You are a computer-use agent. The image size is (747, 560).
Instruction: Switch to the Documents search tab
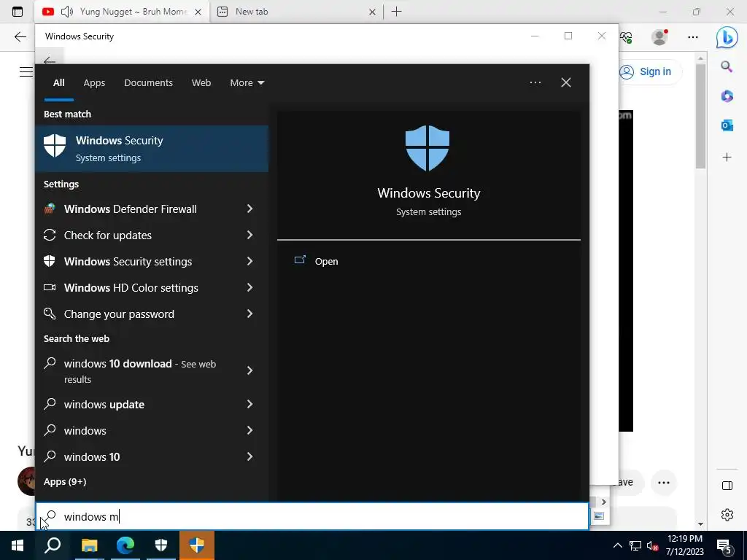click(148, 82)
